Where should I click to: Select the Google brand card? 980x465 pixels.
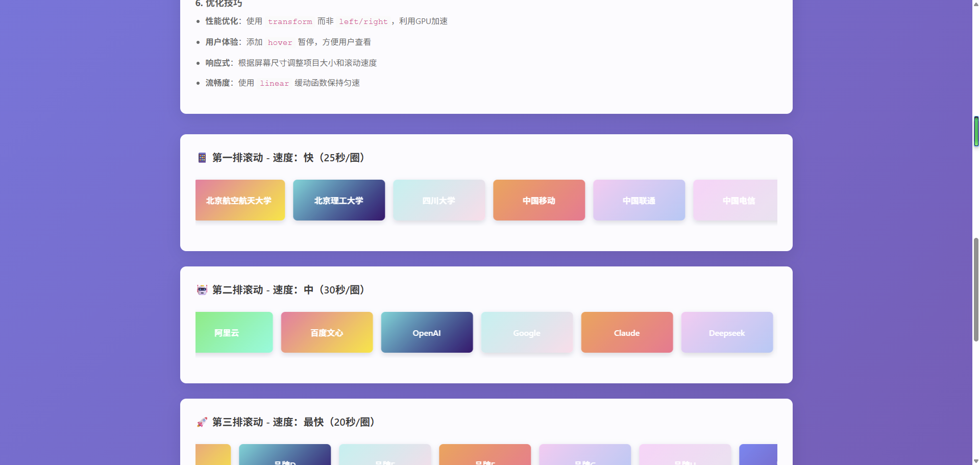(526, 332)
